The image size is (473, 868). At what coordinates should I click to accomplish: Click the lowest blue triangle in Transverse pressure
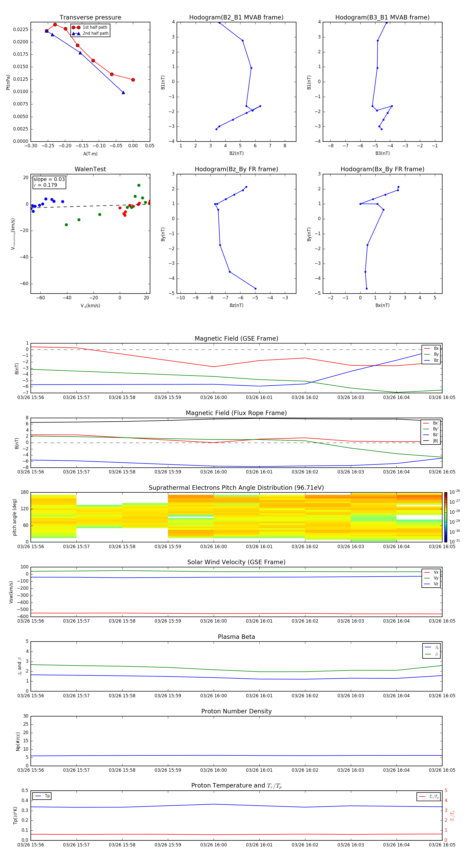click(123, 93)
